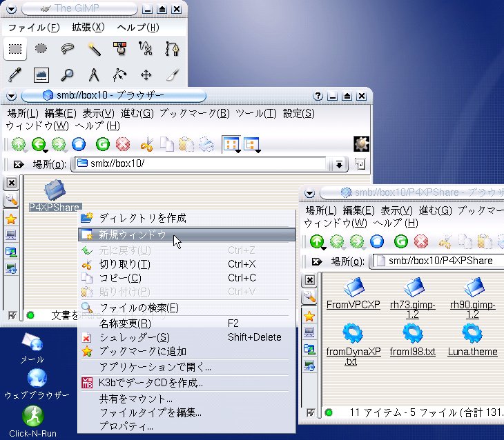Reload the smb://box10 browser view
504x440 pixels.
pyautogui.click(x=103, y=144)
